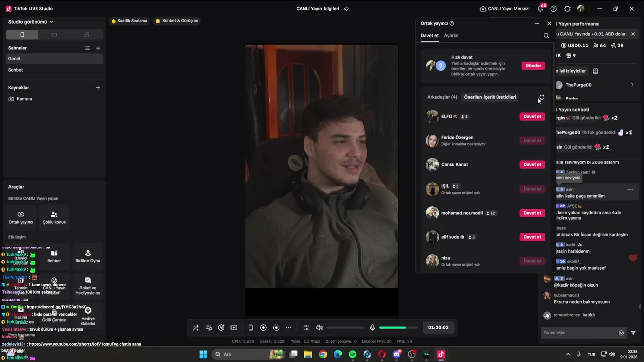Click the Gönder quick invite button
Viewport: 644px width, 362px height.
click(x=533, y=66)
